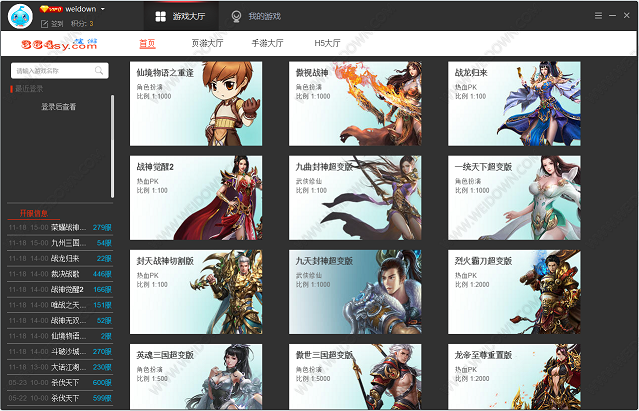Viewport: 639px width, 411px height.
Task: Click the 151服 server link
Action: (x=102, y=305)
